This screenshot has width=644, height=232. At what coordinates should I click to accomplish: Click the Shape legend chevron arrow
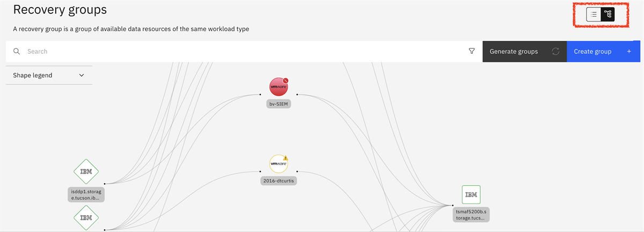pyautogui.click(x=82, y=75)
